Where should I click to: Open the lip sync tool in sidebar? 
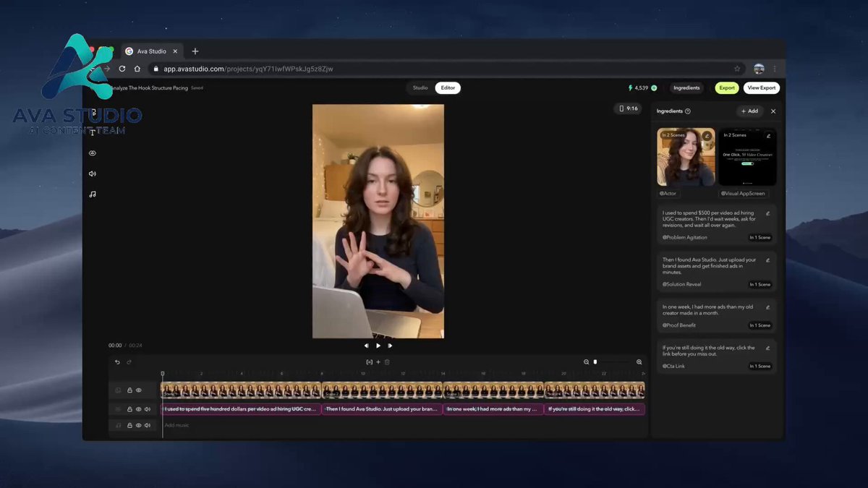tap(93, 153)
